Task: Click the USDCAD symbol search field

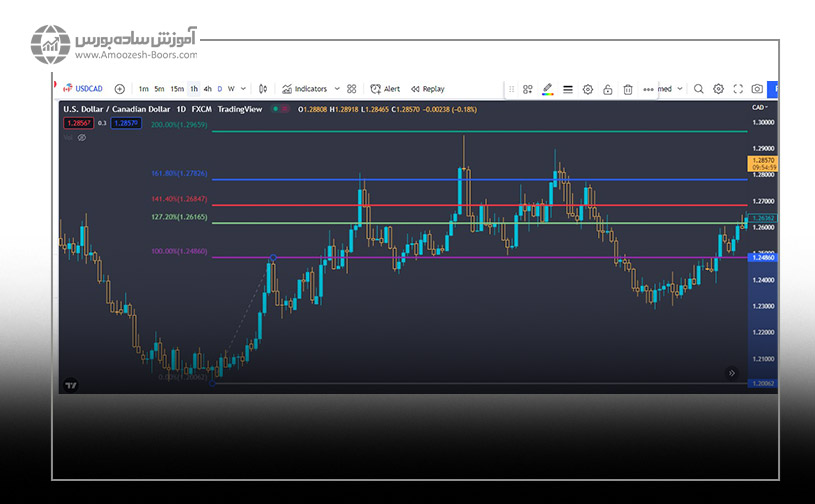Action: (90, 89)
